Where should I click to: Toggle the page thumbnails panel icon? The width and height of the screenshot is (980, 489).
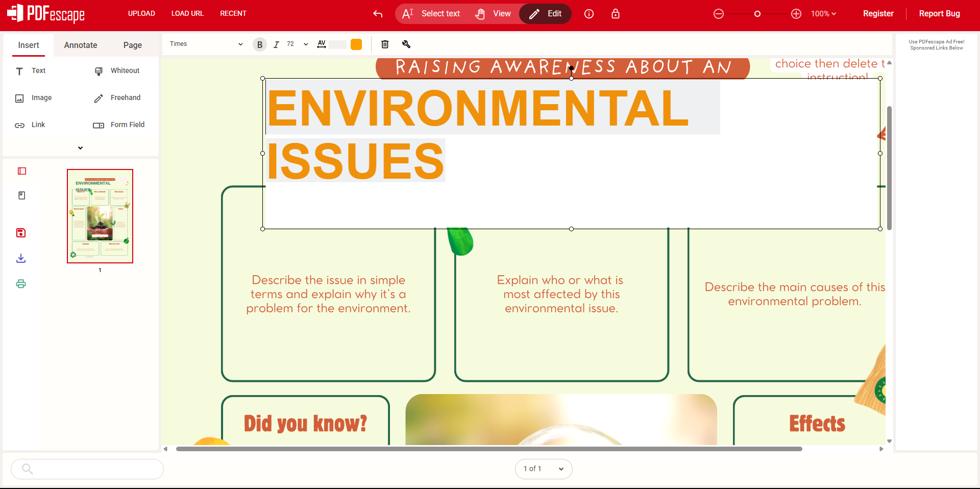(22, 171)
